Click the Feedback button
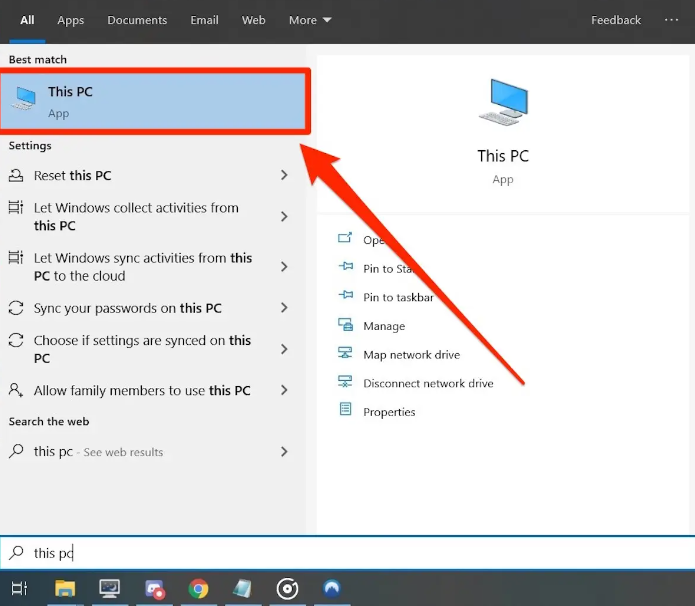The image size is (695, 606). point(616,20)
